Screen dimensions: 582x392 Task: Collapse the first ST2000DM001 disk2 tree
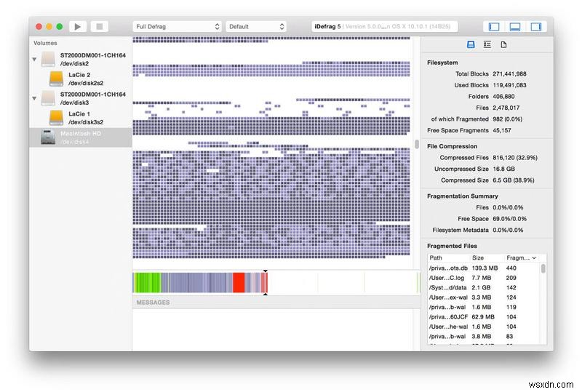(35, 59)
